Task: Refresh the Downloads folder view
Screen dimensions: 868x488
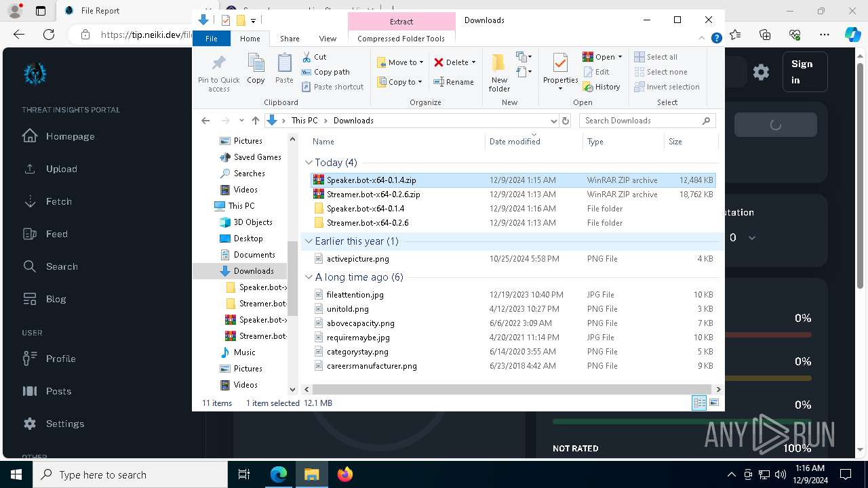Action: [x=566, y=121]
